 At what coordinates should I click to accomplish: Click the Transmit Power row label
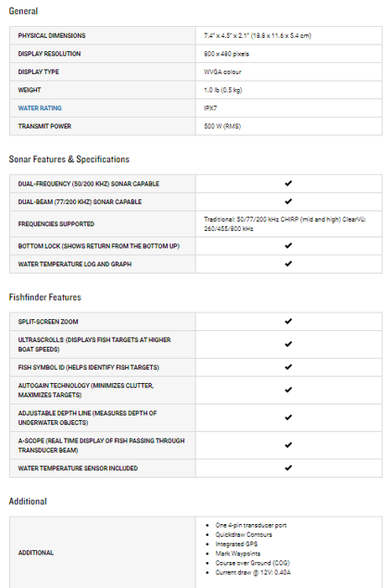pyautogui.click(x=44, y=126)
